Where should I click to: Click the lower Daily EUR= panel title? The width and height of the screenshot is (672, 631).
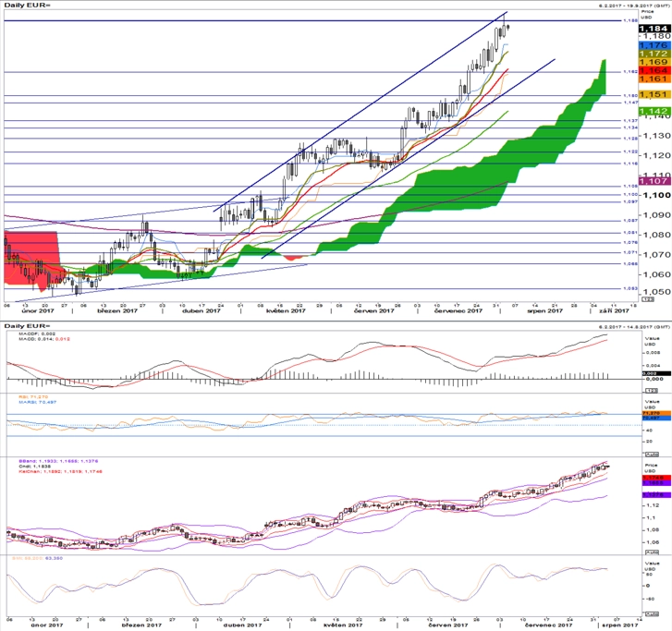(27, 326)
